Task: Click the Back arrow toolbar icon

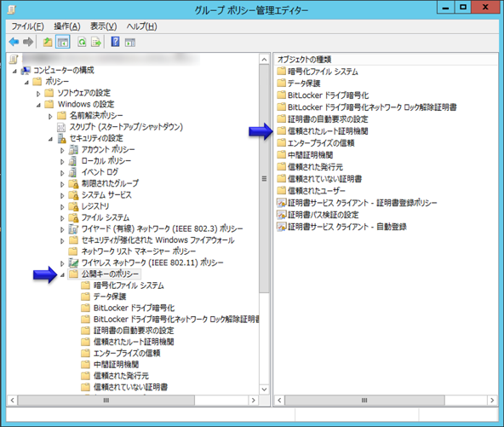Action: coord(14,42)
